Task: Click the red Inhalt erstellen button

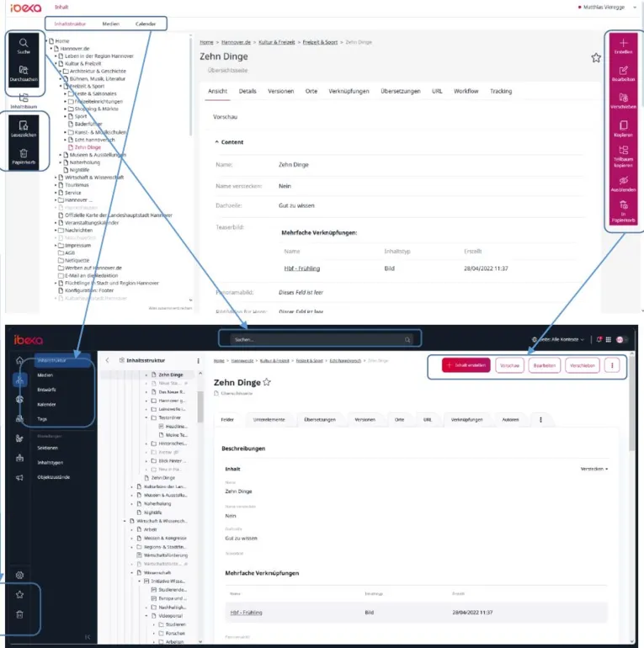Action: coord(466,365)
